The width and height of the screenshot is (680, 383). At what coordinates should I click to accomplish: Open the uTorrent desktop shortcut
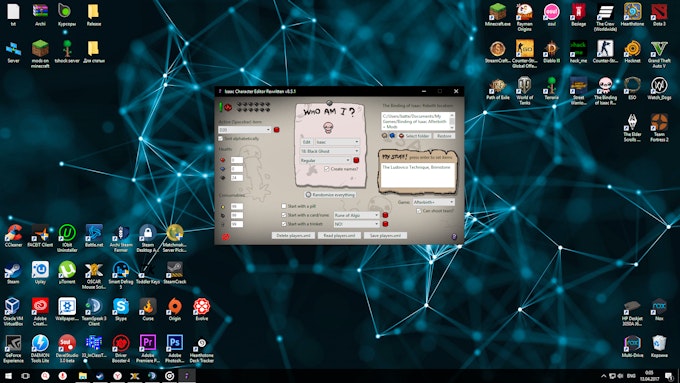tap(67, 272)
